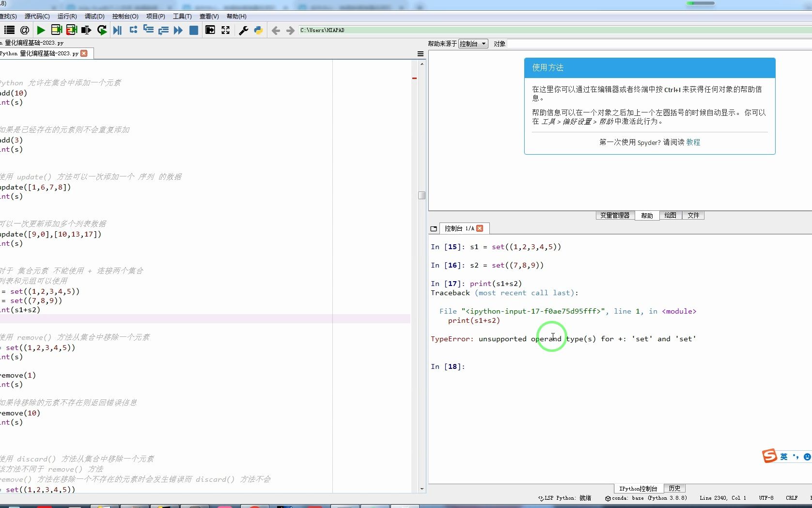Click the editor scrollbar down arrow

pos(422,489)
